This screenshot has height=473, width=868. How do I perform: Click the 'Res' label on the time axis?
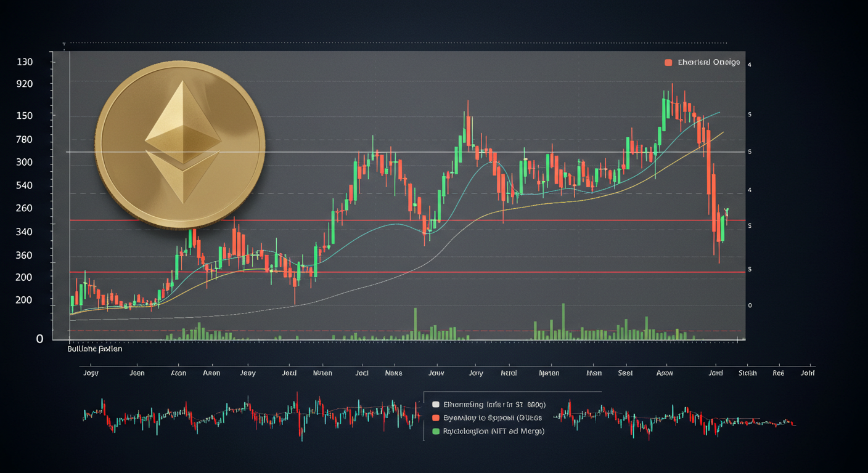[778, 373]
